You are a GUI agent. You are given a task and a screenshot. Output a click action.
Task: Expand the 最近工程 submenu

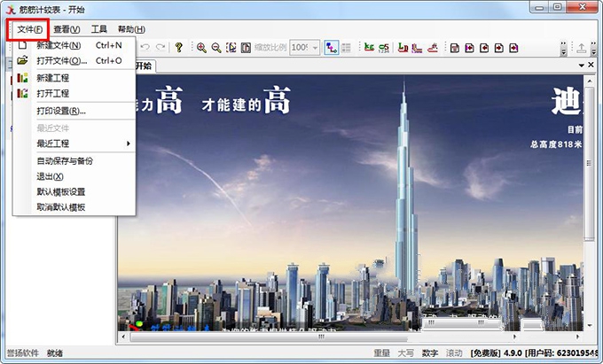point(74,143)
